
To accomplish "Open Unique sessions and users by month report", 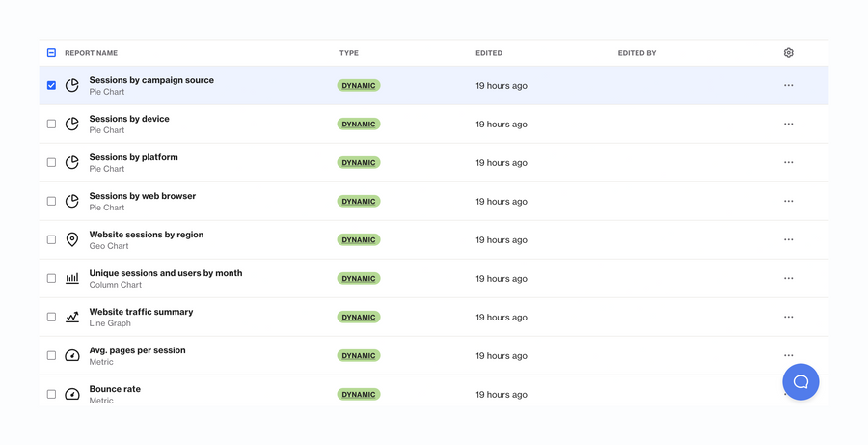I will 166,273.
